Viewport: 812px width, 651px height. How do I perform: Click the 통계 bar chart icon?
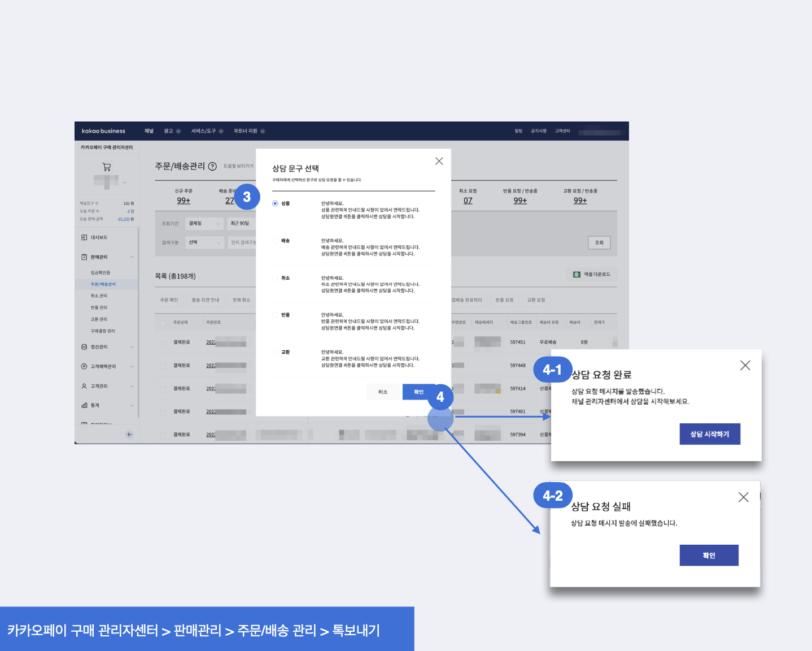pos(84,405)
